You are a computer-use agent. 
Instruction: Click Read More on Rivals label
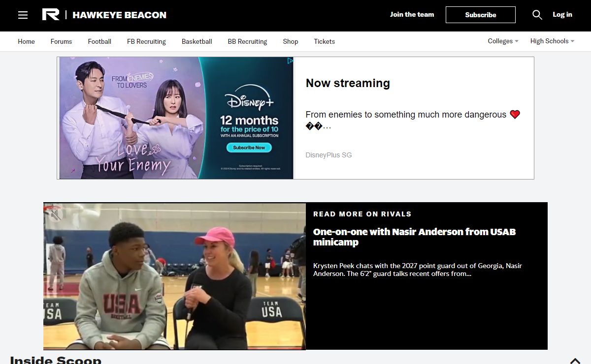362,214
